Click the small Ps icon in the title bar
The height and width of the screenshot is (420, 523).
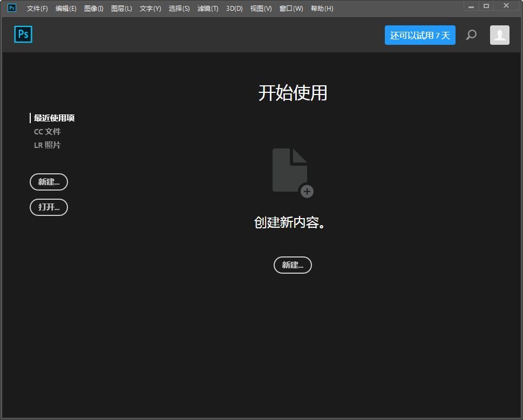click(12, 8)
